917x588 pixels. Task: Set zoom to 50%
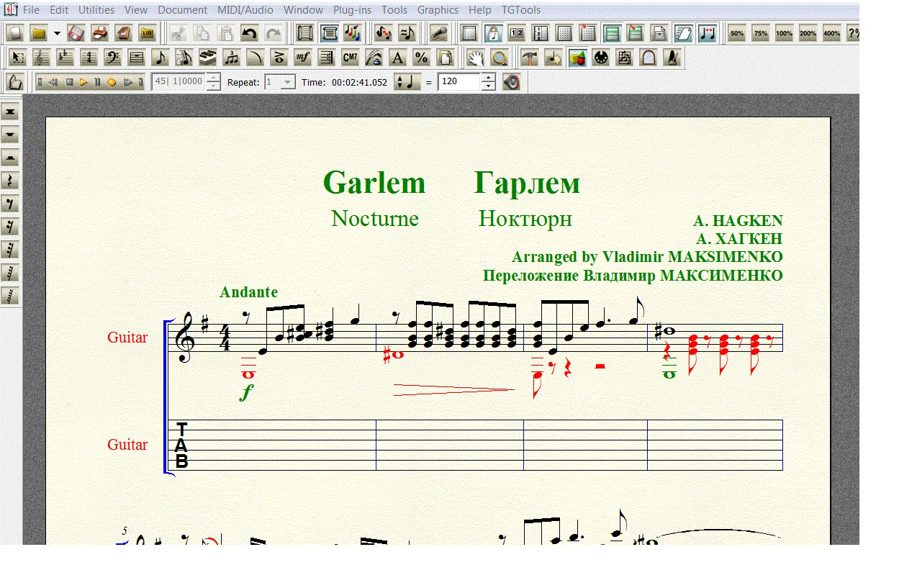click(736, 33)
